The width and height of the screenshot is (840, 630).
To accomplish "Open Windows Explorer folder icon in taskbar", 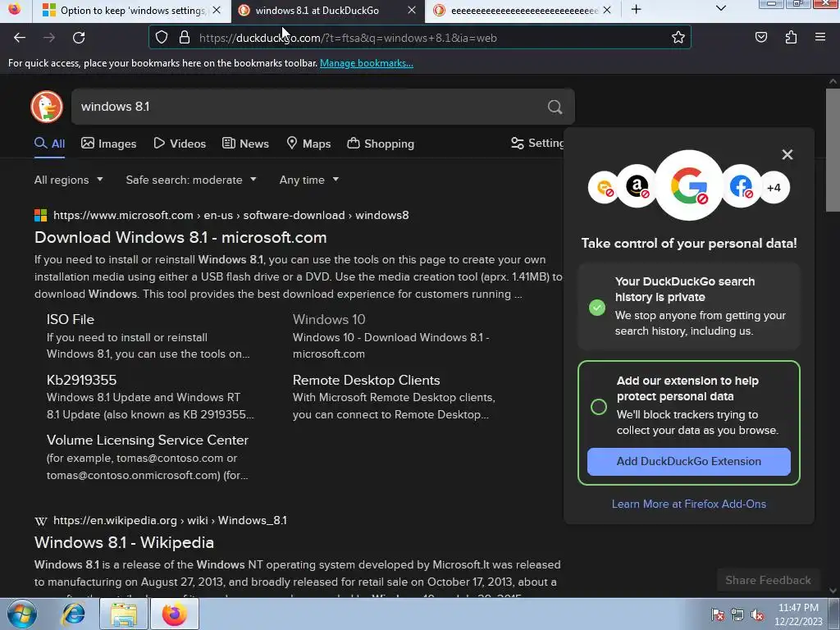I will click(124, 614).
